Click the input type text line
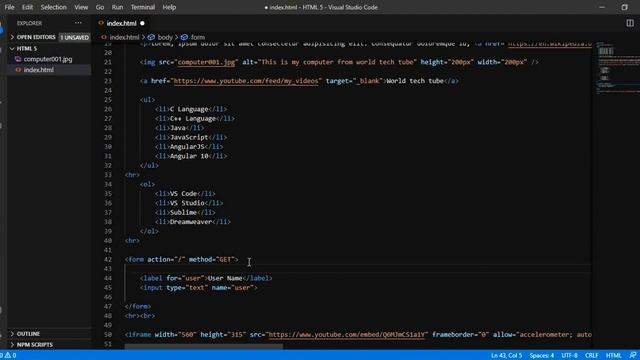640x360 pixels. pos(199,287)
